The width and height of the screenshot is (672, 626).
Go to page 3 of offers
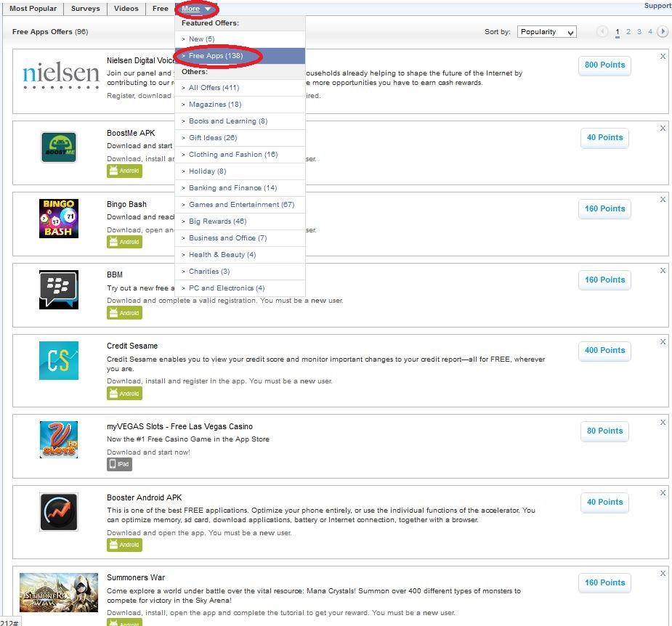pyautogui.click(x=639, y=32)
